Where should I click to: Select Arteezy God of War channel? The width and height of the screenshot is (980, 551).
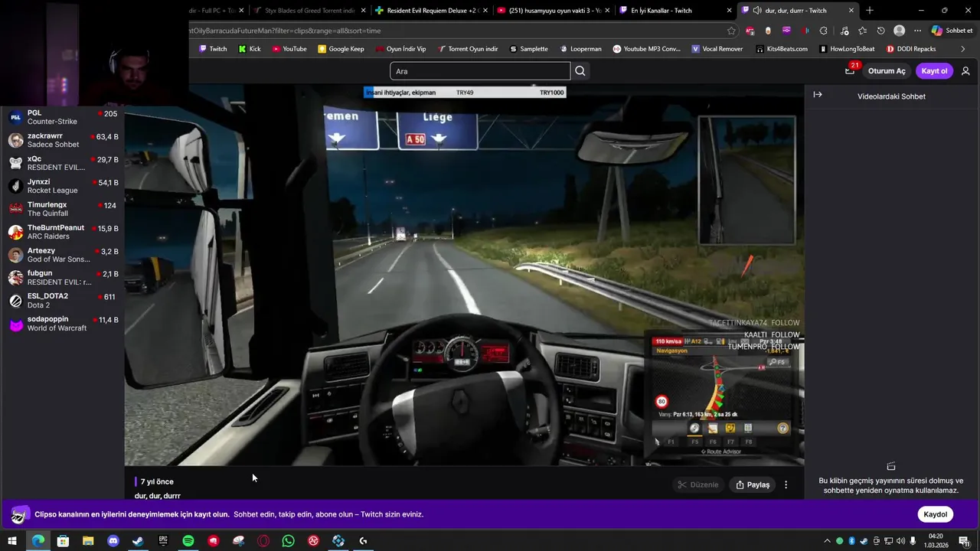click(62, 255)
